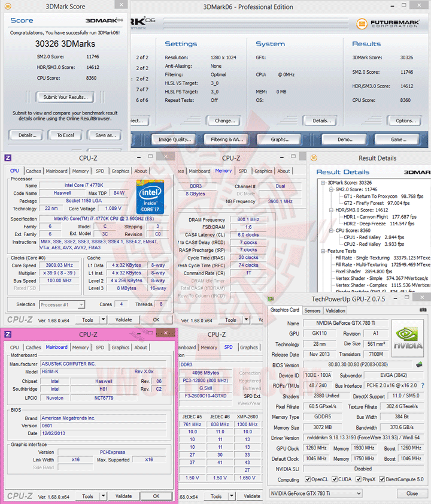Click the 3DMark Score window title icon
Image resolution: width=431 pixels, height=504 pixels.
(x=8, y=6)
